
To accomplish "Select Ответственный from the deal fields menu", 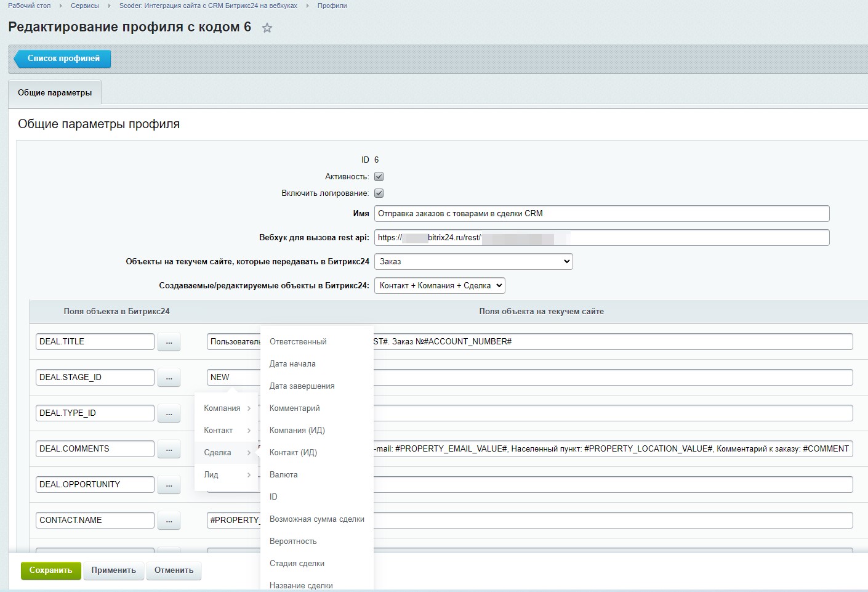I will tap(298, 342).
